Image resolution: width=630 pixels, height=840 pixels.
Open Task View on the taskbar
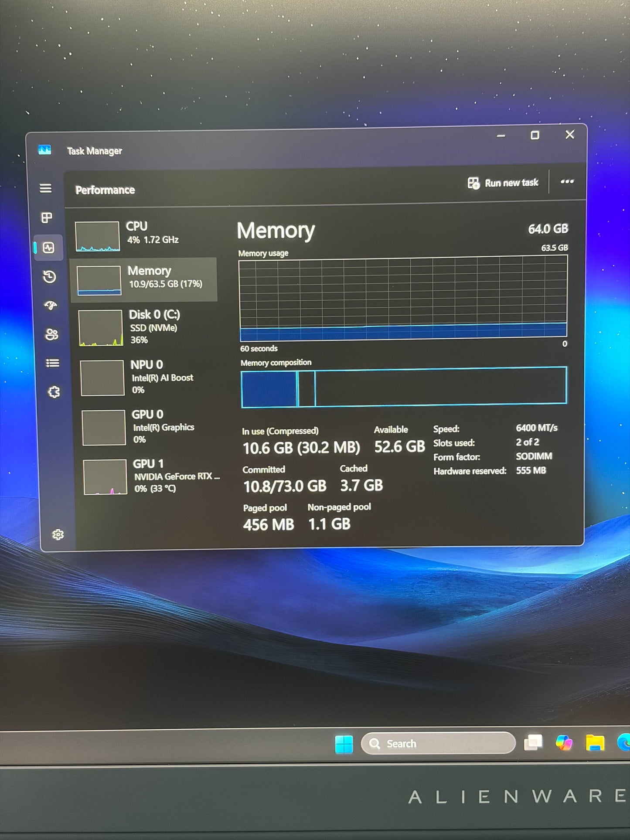click(533, 742)
